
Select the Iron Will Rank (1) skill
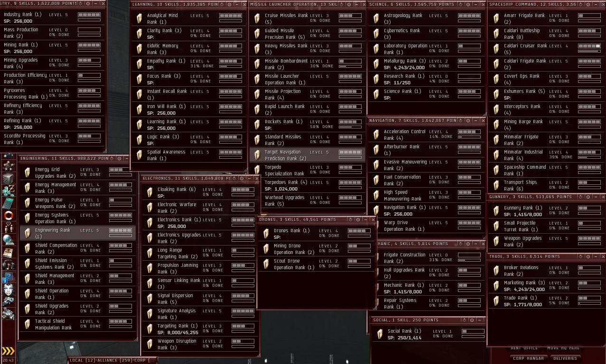click(189, 109)
